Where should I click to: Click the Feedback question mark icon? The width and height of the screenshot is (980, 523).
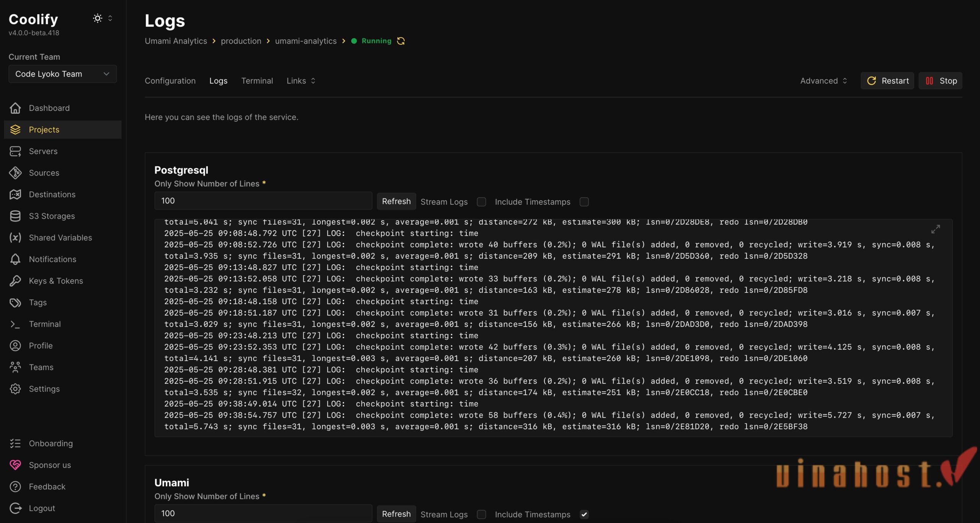click(x=15, y=487)
